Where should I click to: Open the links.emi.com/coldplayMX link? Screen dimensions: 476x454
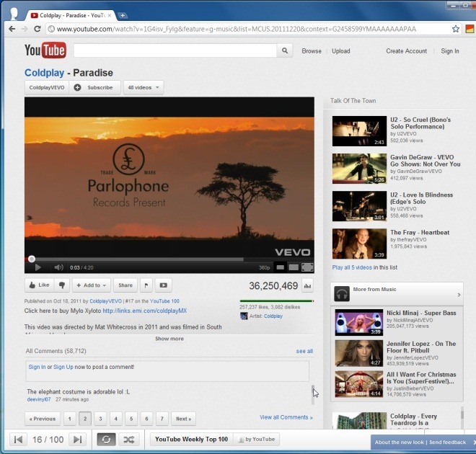[x=145, y=311]
